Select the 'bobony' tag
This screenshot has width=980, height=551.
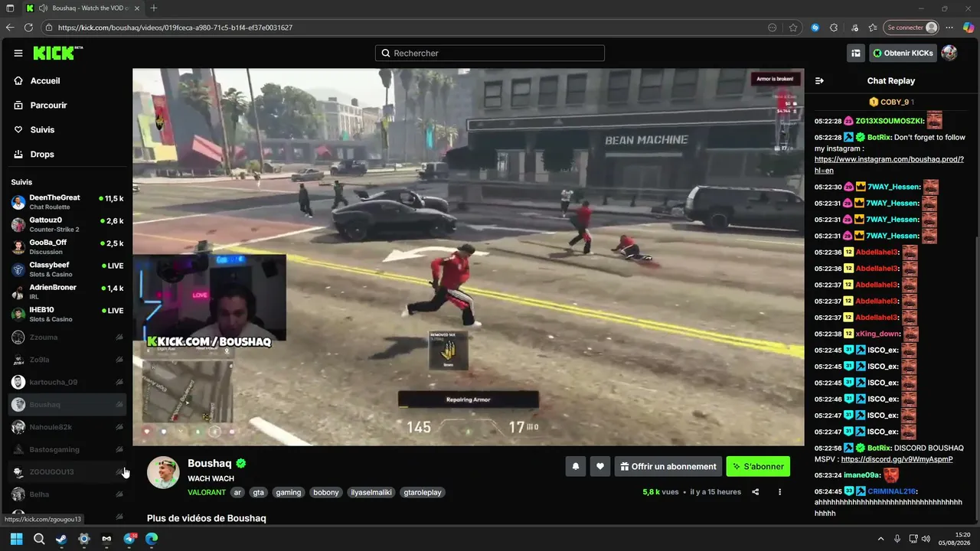click(x=326, y=492)
